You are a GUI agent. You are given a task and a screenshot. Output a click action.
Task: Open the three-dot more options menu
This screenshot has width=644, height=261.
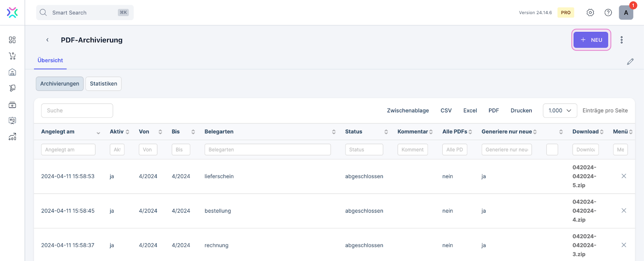coord(621,40)
